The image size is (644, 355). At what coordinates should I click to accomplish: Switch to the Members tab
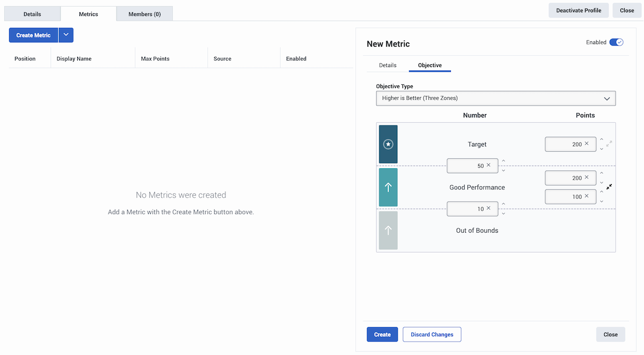(144, 14)
